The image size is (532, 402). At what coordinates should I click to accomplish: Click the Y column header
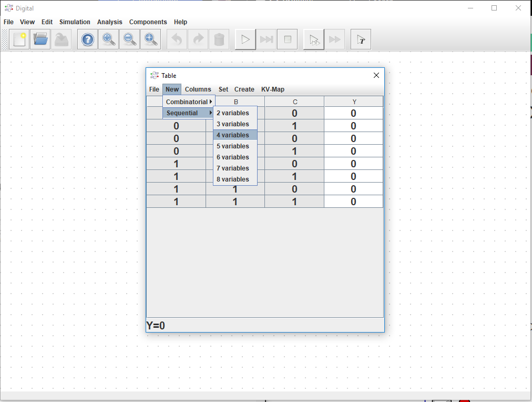click(354, 102)
